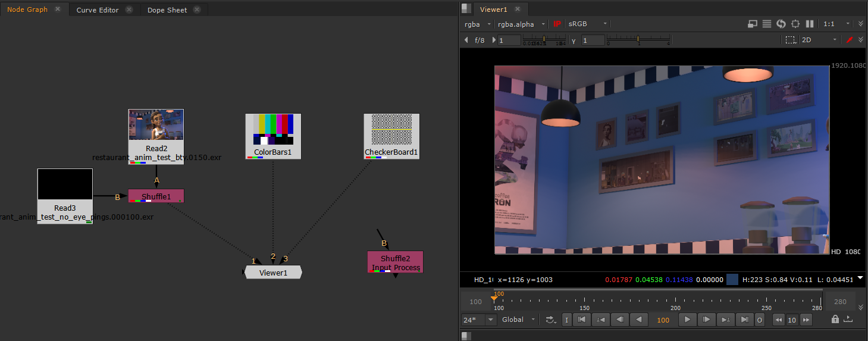Click the timeline end frame field 280

[840, 302]
